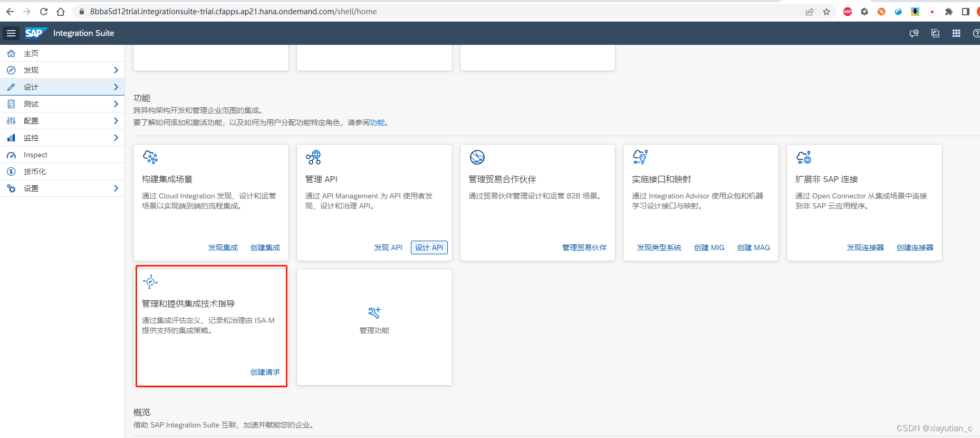The width and height of the screenshot is (980, 438).
Task: Open the browser home page button
Action: coord(61,12)
